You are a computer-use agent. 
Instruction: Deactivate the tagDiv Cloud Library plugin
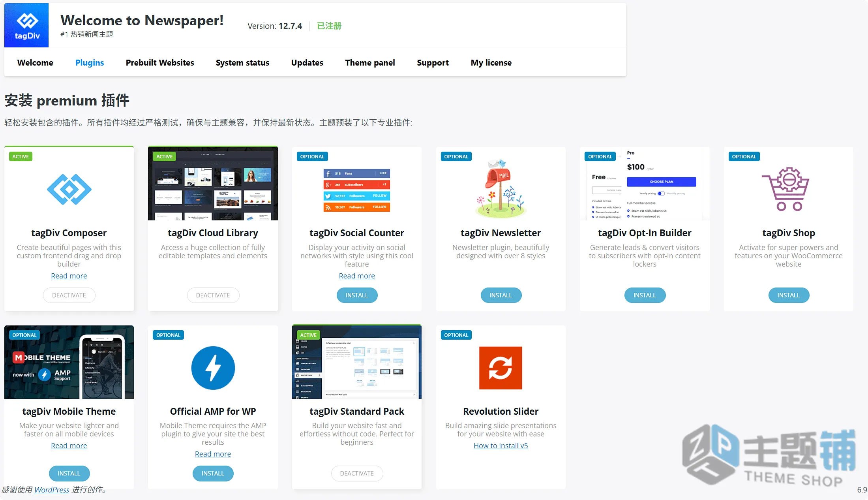pyautogui.click(x=213, y=295)
